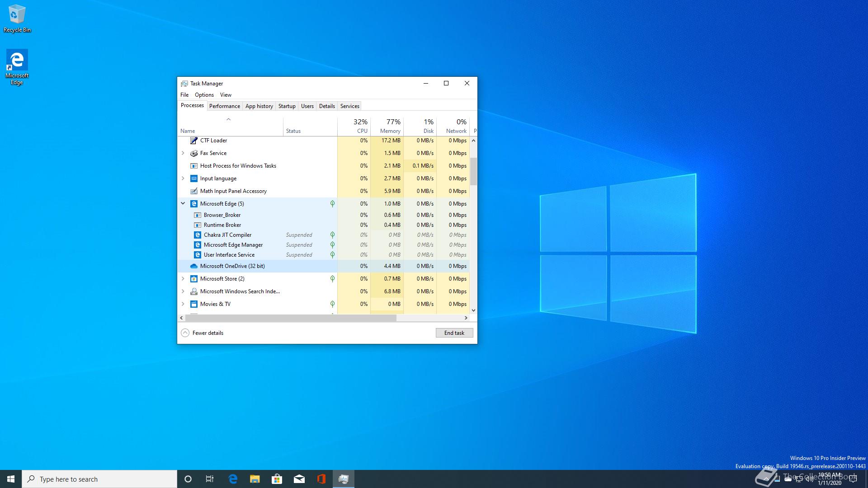The image size is (868, 488).
Task: Launch Cortana from the taskbar circle icon
Action: pyautogui.click(x=188, y=479)
